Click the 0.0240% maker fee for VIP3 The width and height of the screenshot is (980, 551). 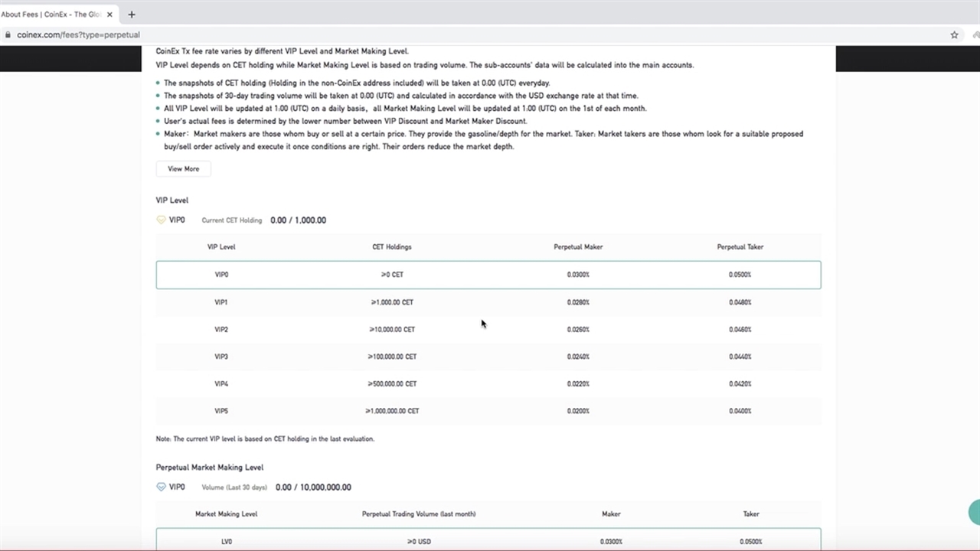point(578,357)
